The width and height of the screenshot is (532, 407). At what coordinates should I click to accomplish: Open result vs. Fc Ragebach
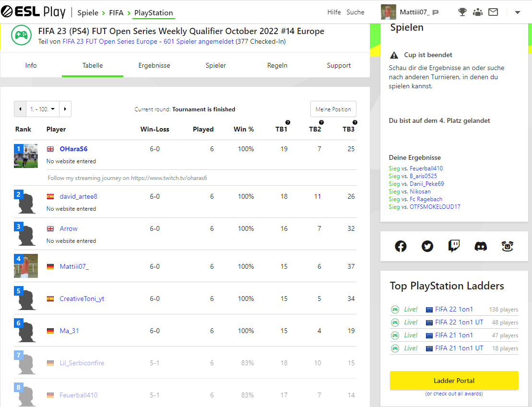click(426, 199)
